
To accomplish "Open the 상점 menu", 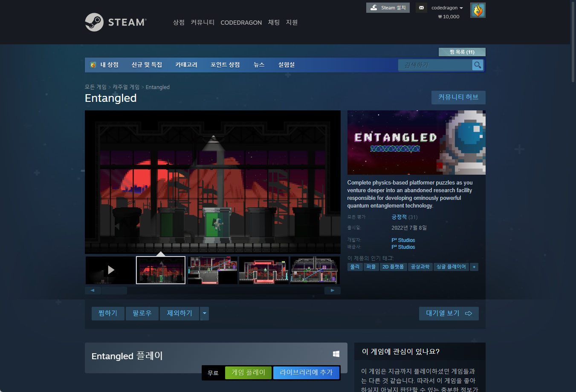I will [x=179, y=22].
